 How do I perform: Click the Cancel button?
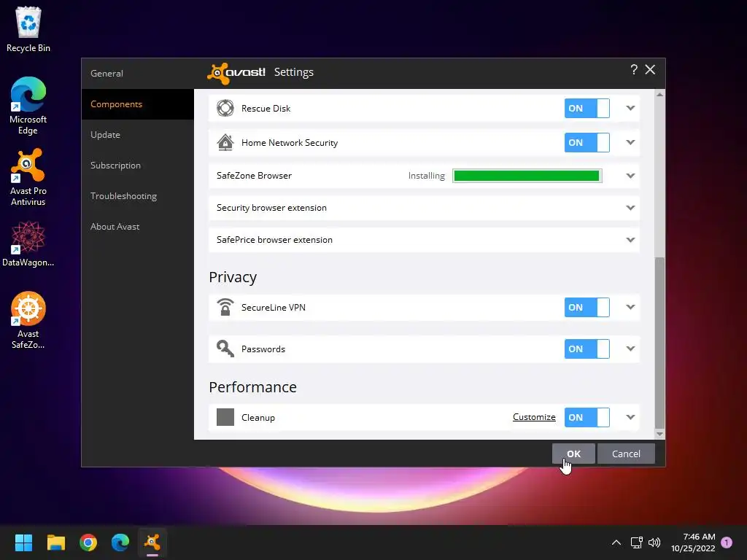coord(626,454)
